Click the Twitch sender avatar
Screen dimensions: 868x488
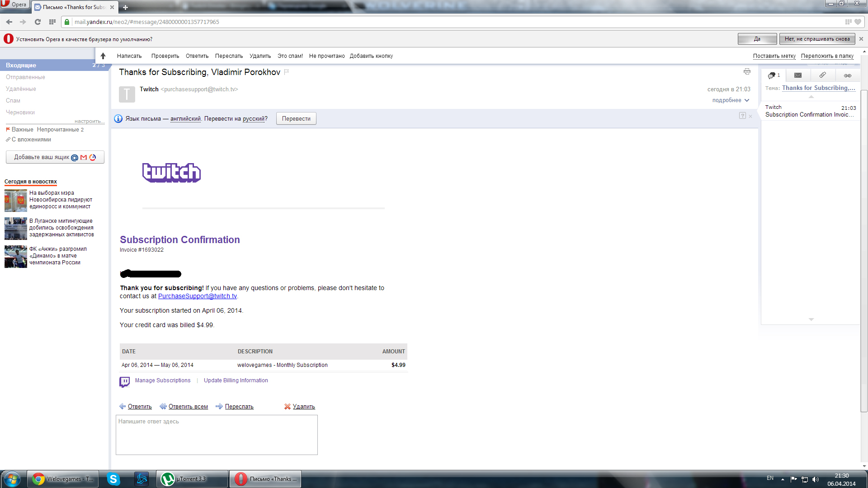tap(127, 94)
